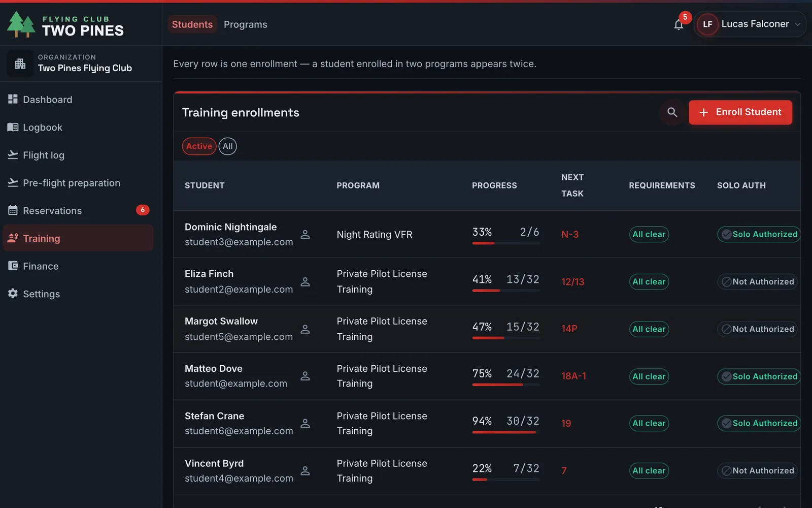Click student4@example.com email
Screen dimensions: 812x508
coord(239,478)
